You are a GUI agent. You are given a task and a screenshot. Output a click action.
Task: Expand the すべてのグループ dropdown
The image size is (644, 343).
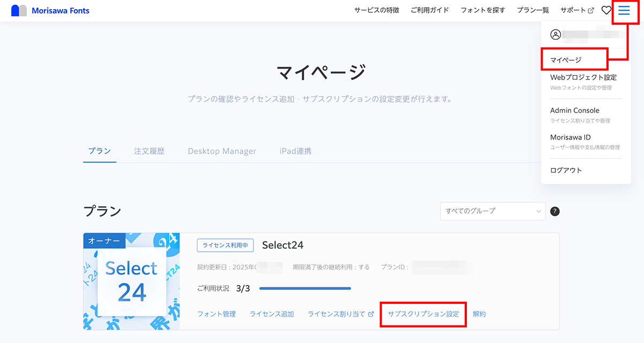[493, 211]
